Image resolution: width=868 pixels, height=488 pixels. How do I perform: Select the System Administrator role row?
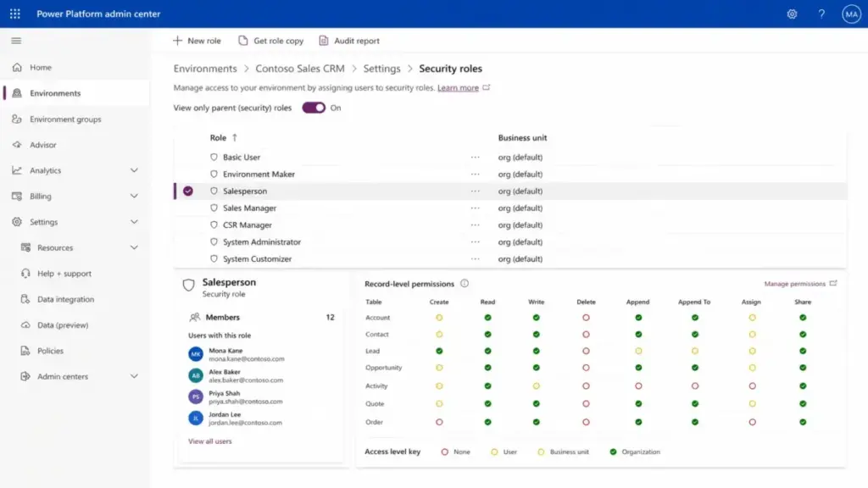pos(509,241)
